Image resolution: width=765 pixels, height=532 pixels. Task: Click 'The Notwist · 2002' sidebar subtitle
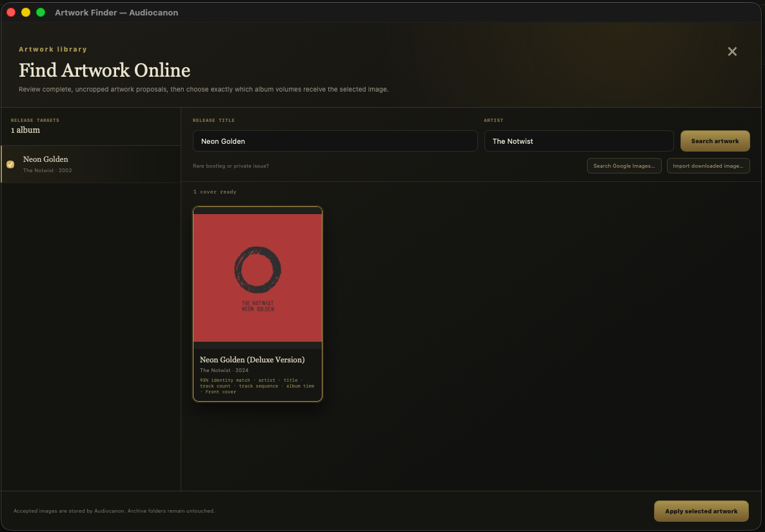(x=47, y=170)
